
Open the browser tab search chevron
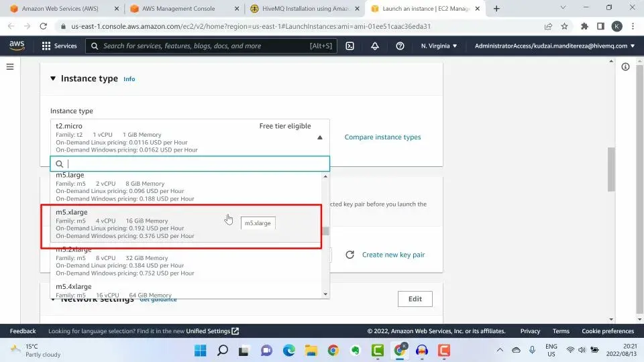(563, 8)
